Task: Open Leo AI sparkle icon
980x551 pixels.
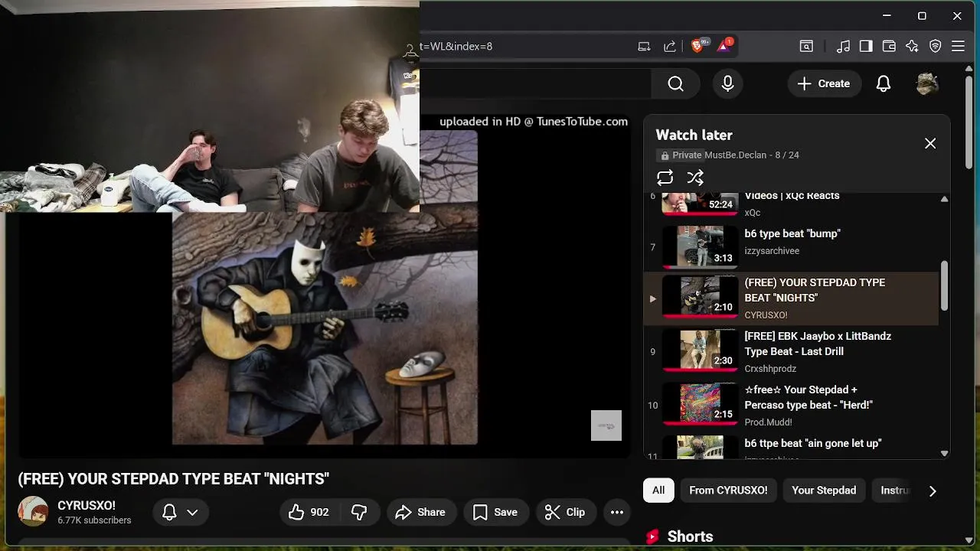Action: [912, 46]
